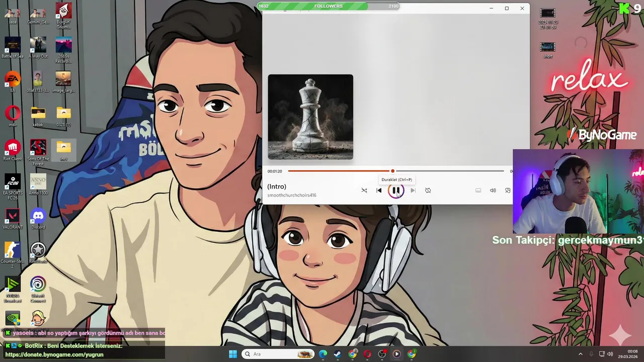The height and width of the screenshot is (362, 644).
Task: Switch media player to mini player view
Action: point(508,191)
